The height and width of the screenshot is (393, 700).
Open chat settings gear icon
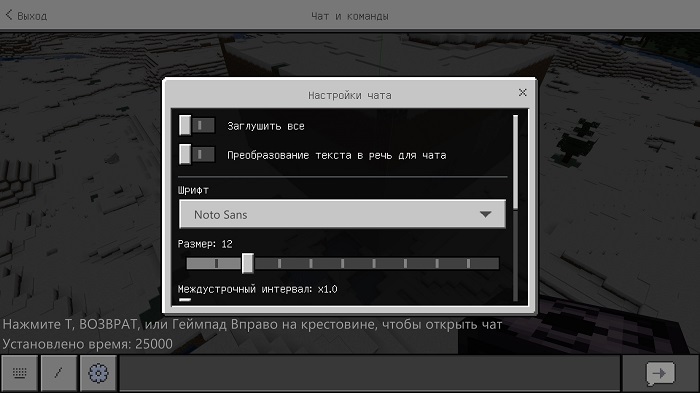tap(98, 373)
